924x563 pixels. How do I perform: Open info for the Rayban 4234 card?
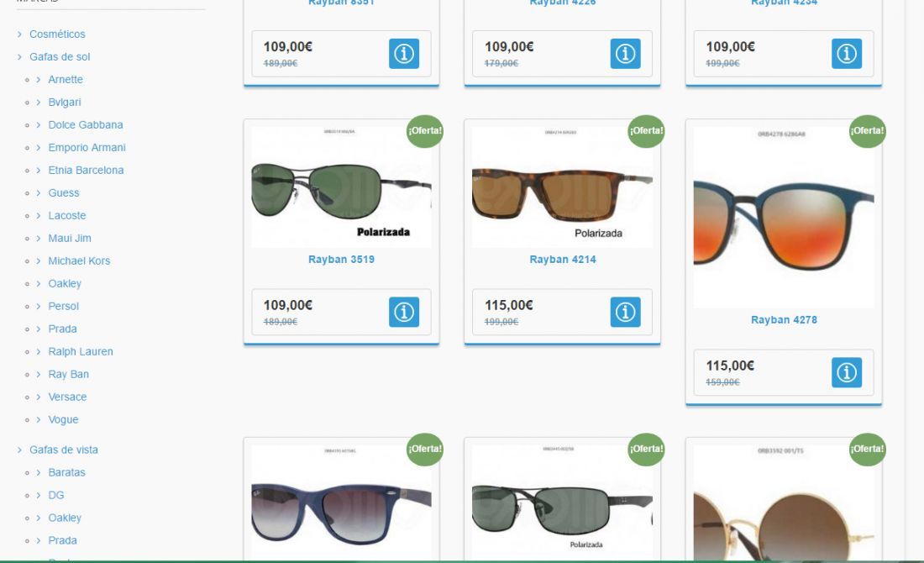(x=847, y=54)
